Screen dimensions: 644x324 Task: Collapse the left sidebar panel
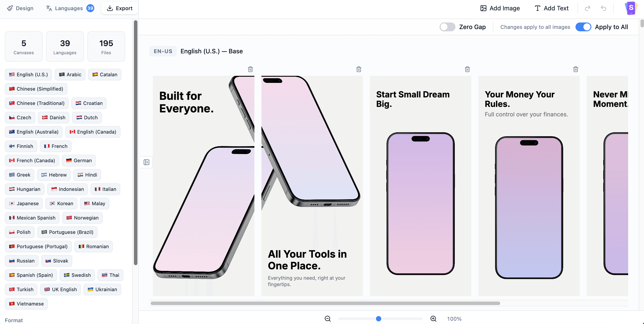(146, 162)
